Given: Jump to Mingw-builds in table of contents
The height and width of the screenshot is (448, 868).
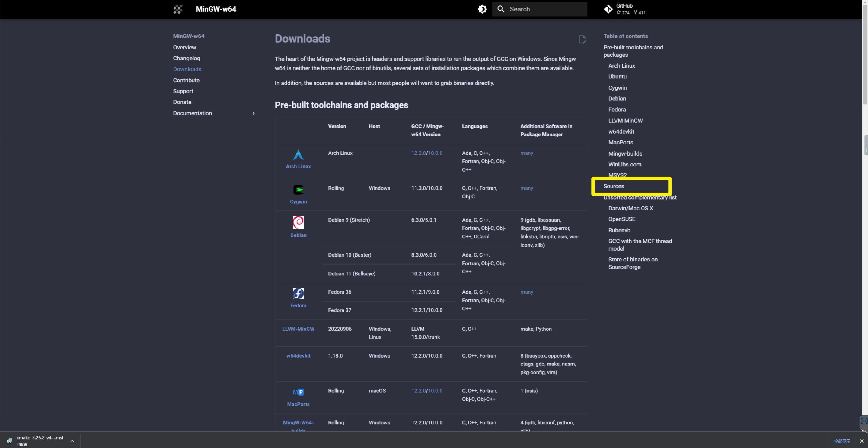Looking at the screenshot, I should pyautogui.click(x=625, y=153).
